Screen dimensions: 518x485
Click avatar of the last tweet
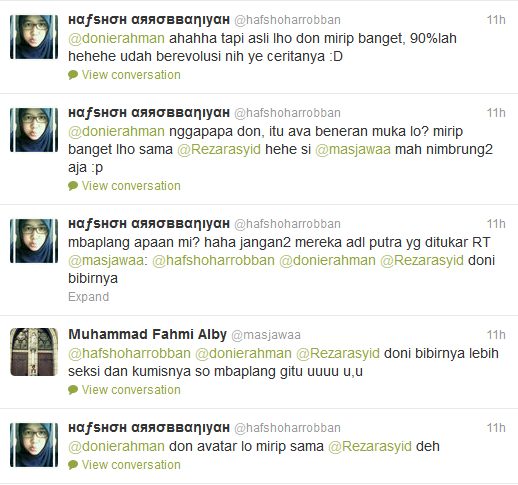coord(34,445)
